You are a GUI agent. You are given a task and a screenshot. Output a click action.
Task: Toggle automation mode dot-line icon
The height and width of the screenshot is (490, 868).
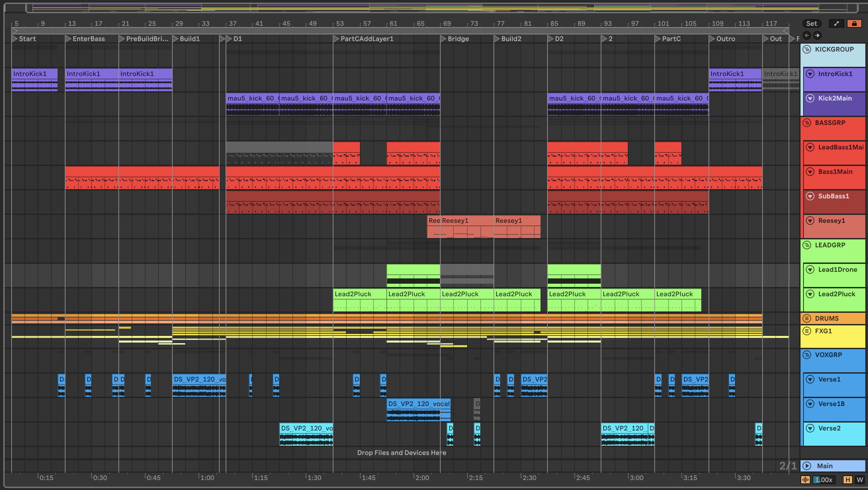[x=836, y=23]
